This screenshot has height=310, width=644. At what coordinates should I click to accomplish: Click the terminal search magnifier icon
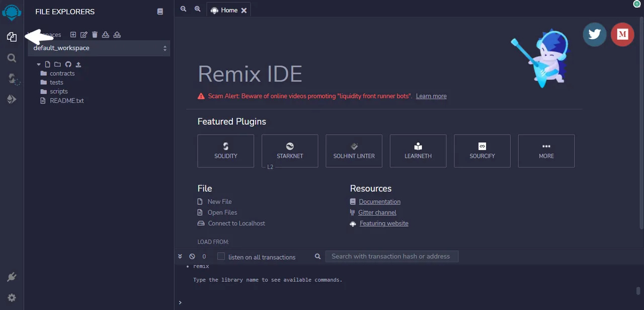(x=317, y=256)
